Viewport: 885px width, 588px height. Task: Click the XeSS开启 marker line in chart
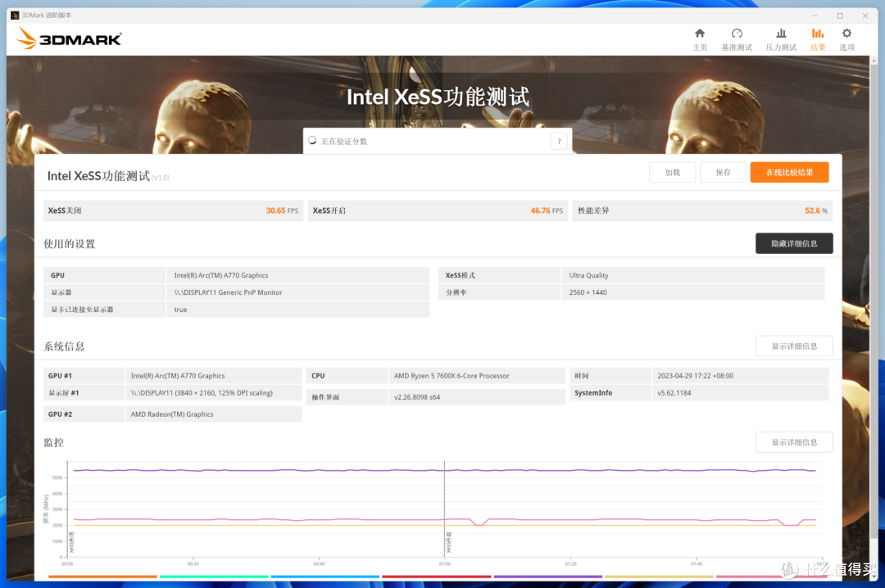445,508
